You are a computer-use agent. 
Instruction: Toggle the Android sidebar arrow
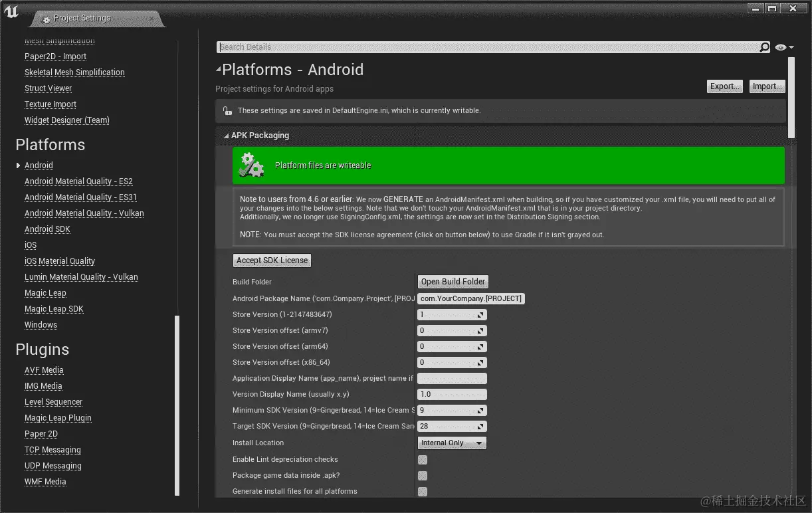click(18, 165)
